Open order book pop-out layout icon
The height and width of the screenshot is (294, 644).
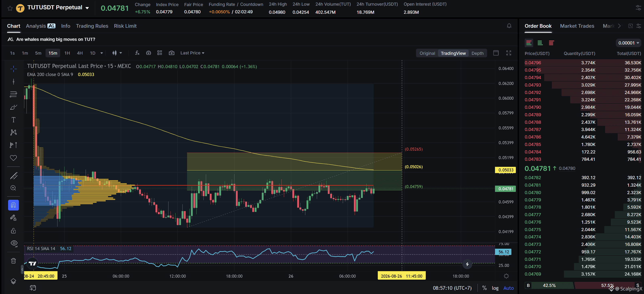click(630, 26)
